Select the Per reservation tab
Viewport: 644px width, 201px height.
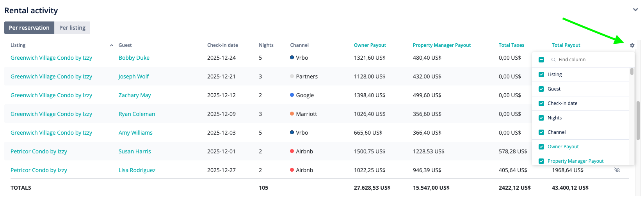click(29, 28)
